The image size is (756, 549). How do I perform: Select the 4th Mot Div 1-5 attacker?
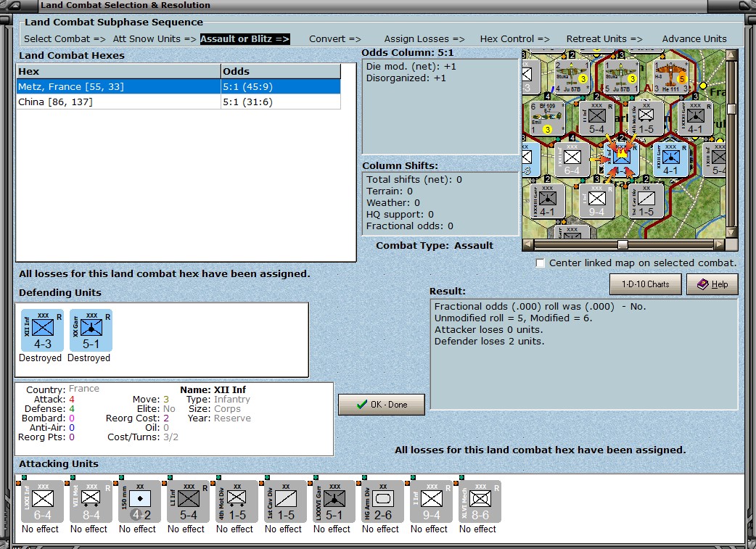(x=237, y=501)
